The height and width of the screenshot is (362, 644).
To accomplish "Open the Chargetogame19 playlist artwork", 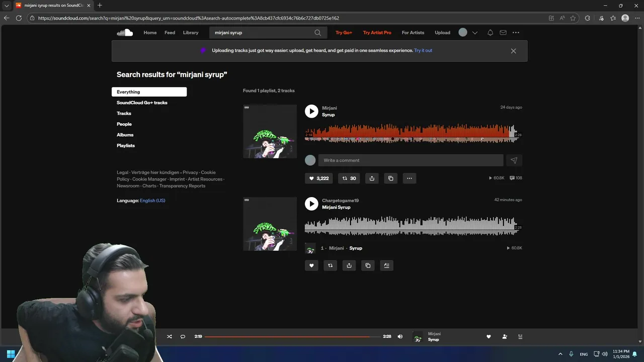I will click(270, 224).
